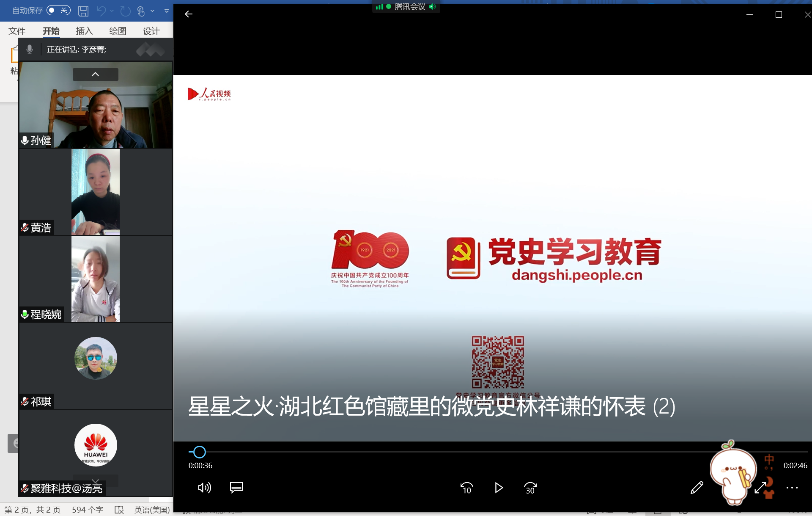812x516 pixels.
Task: Toggle the AutoSave switch
Action: (58, 10)
